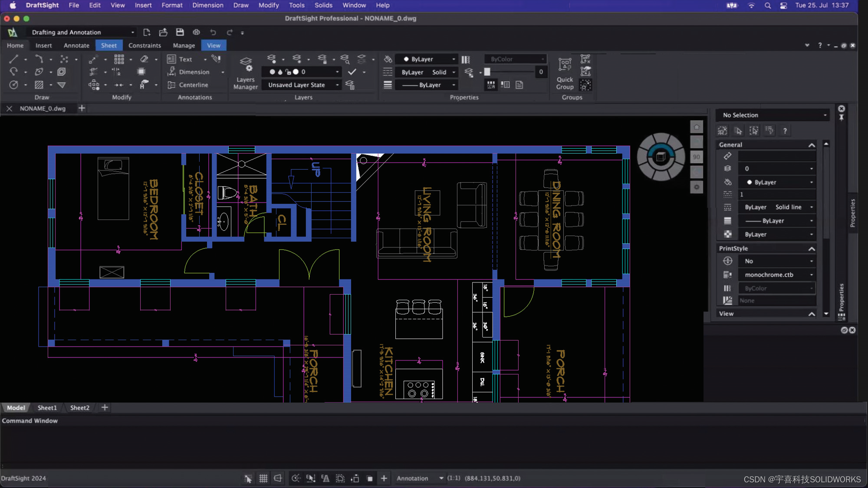
Task: Click the Hatch tool in Draw panel
Action: click(38, 85)
